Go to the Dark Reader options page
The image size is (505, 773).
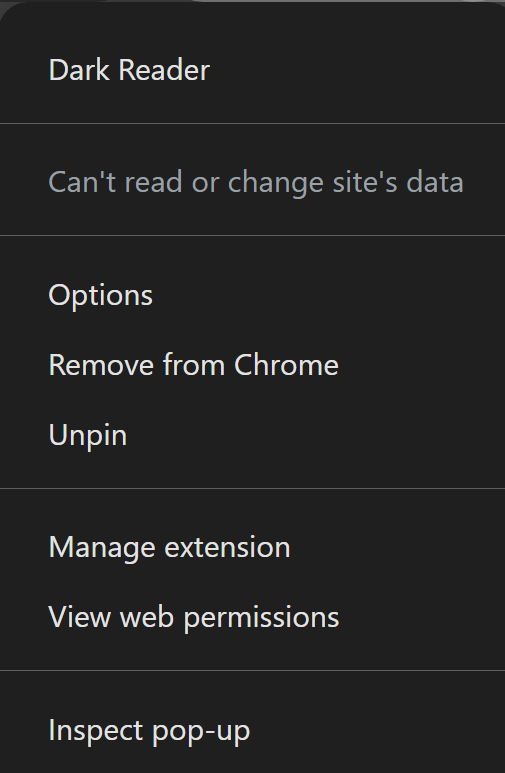pos(252,295)
